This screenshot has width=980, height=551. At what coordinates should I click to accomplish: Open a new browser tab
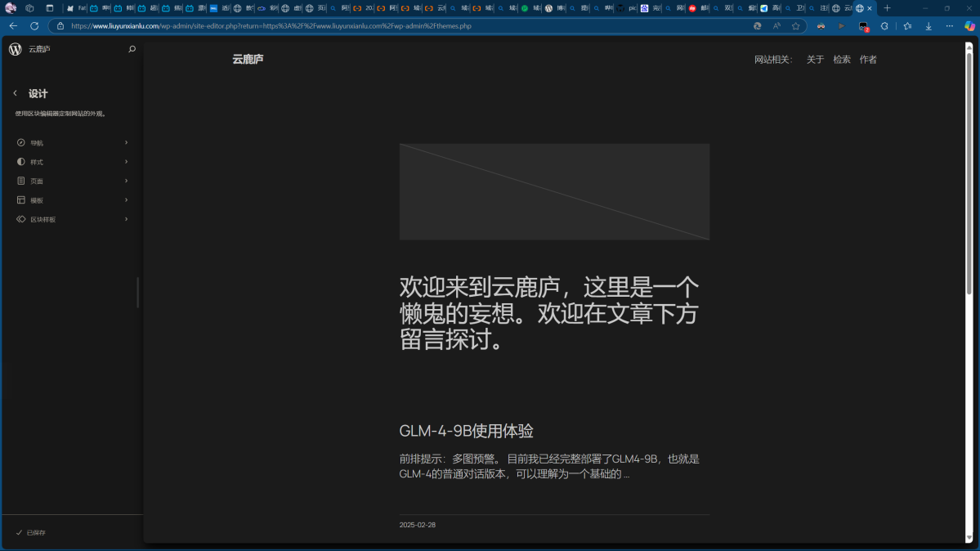888,8
